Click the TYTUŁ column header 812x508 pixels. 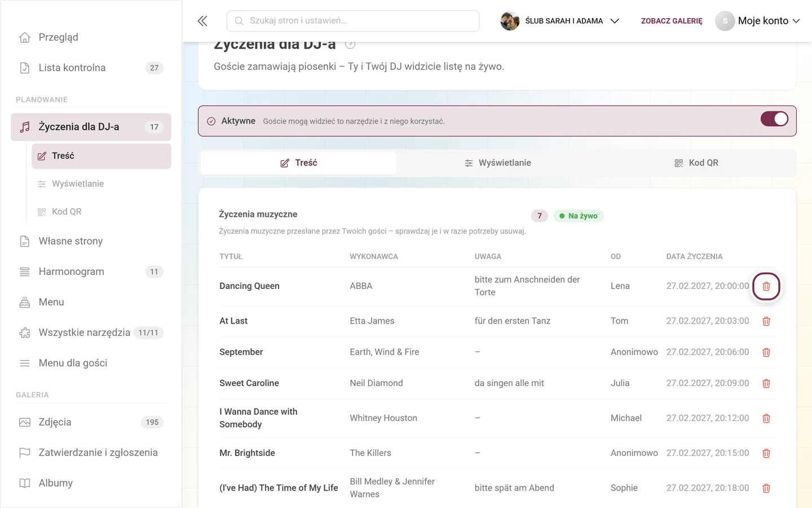pos(231,256)
